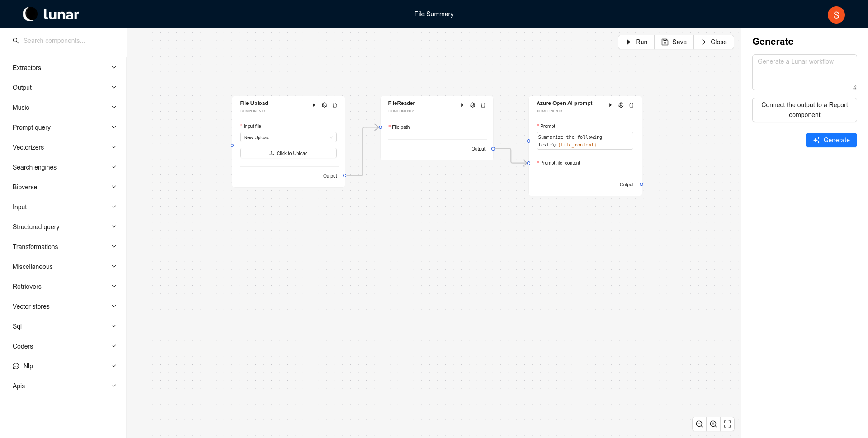Expand the Miscellaneous category
868x438 pixels.
[63, 267]
